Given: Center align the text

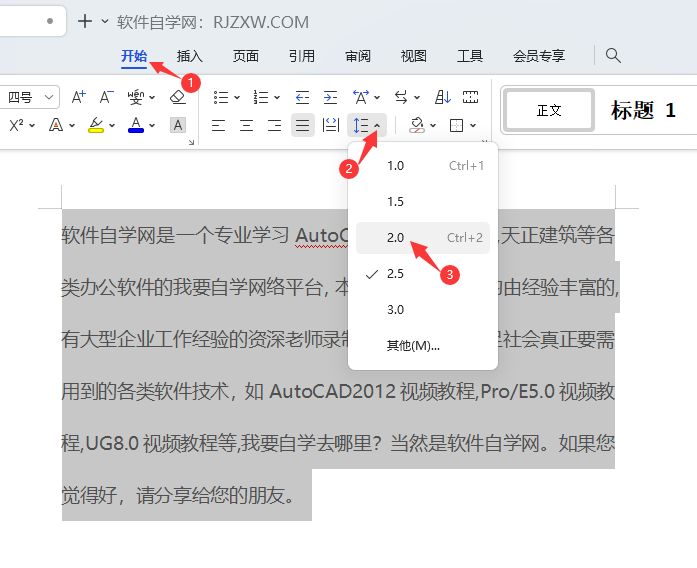Looking at the screenshot, I should (x=246, y=126).
